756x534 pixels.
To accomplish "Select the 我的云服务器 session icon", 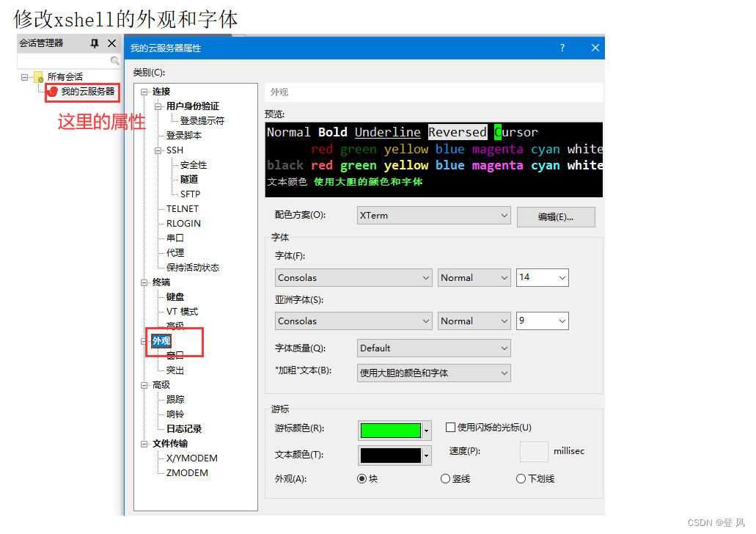I will (x=53, y=91).
